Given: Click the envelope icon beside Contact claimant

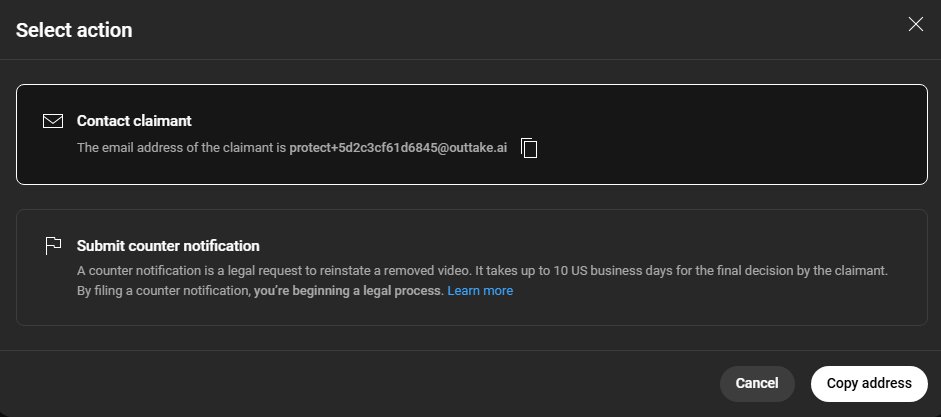Looking at the screenshot, I should tap(53, 121).
